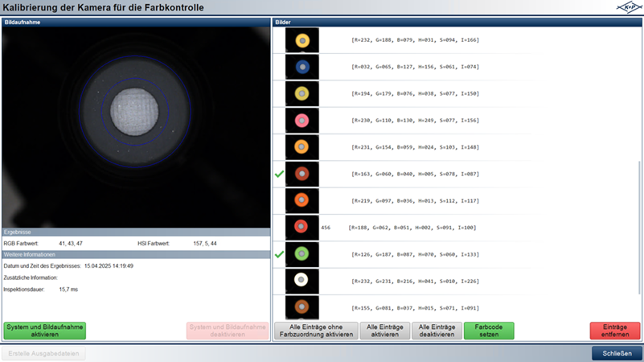Click the Ergebnisse section header

136,232
